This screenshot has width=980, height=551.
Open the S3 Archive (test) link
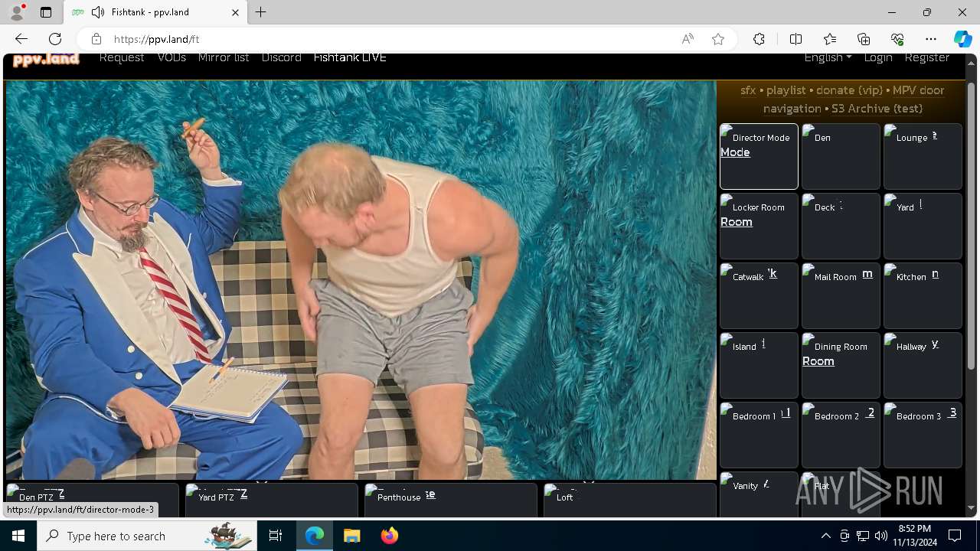click(x=877, y=109)
